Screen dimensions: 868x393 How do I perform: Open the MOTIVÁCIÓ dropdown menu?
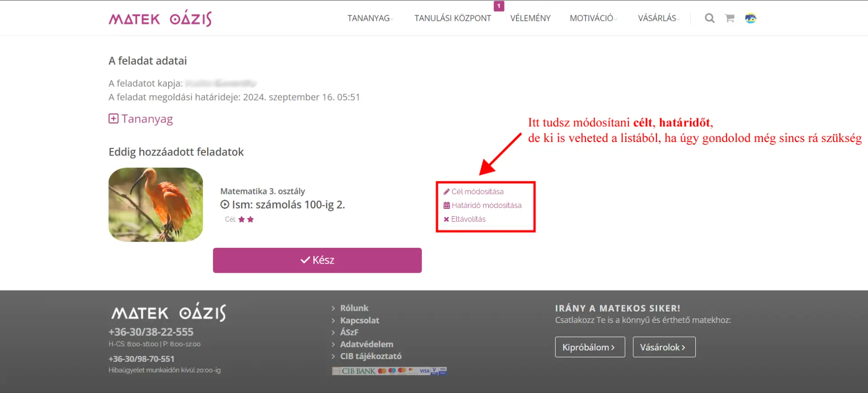pyautogui.click(x=592, y=18)
